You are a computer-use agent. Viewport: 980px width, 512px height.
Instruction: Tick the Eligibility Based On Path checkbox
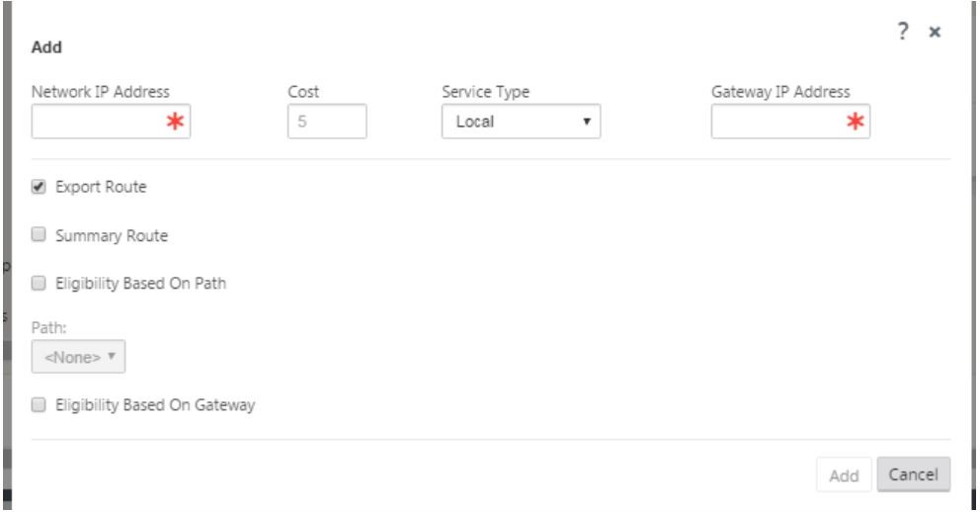[x=39, y=284]
